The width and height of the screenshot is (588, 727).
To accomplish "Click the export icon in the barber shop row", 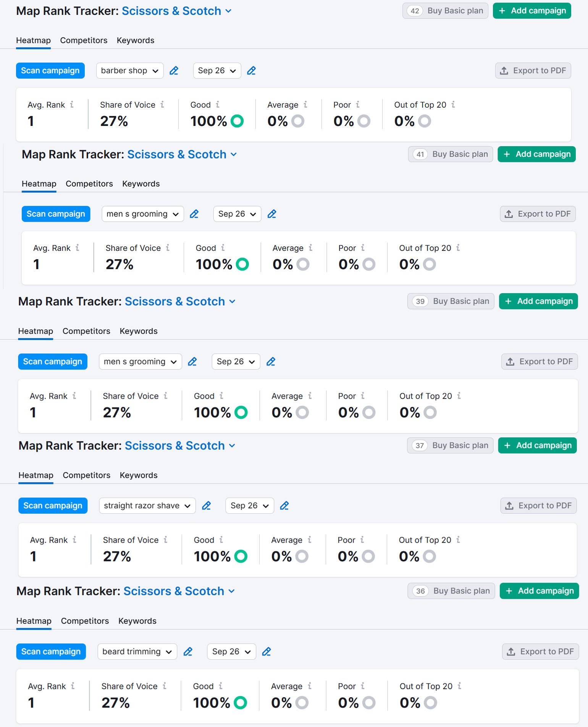I will tap(504, 71).
